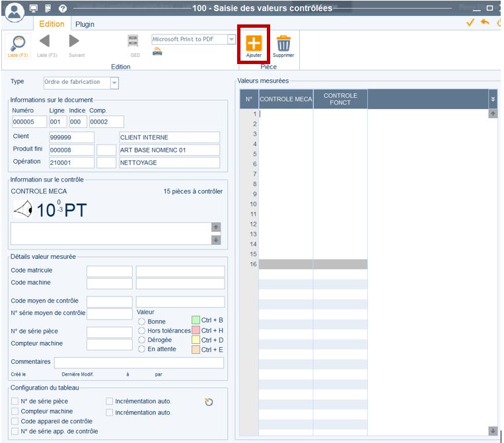Viewport: 504px width, 443px height.
Task: Go to next record with Suivant arrow
Action: click(74, 41)
